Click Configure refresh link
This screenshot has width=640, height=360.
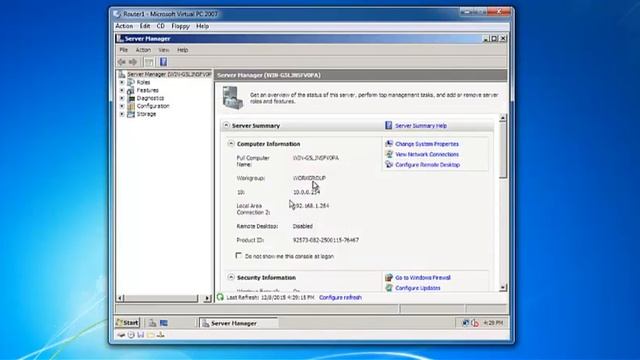click(x=340, y=298)
